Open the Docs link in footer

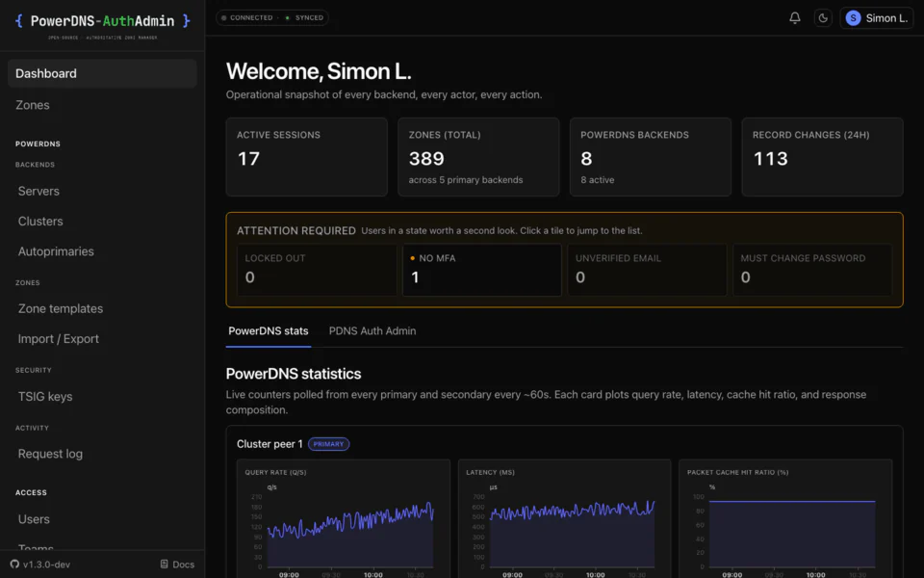pos(177,564)
